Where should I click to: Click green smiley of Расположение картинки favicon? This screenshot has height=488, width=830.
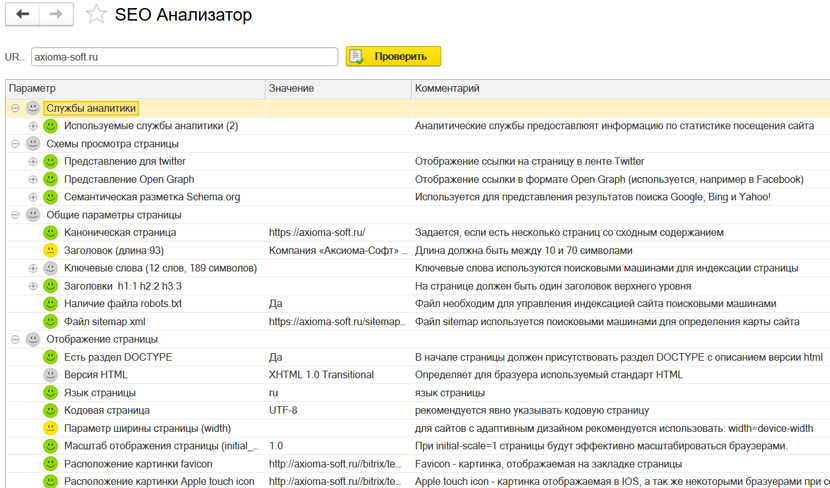(x=50, y=464)
